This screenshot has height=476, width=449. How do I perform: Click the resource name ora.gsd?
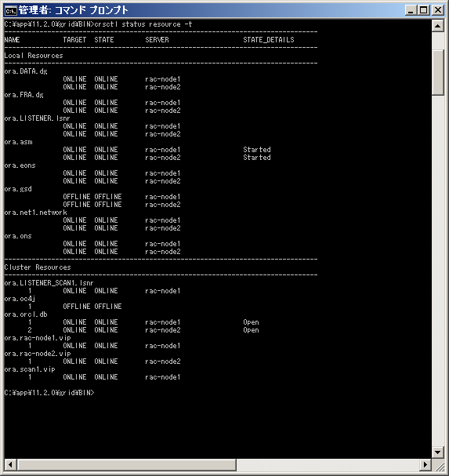[18, 189]
